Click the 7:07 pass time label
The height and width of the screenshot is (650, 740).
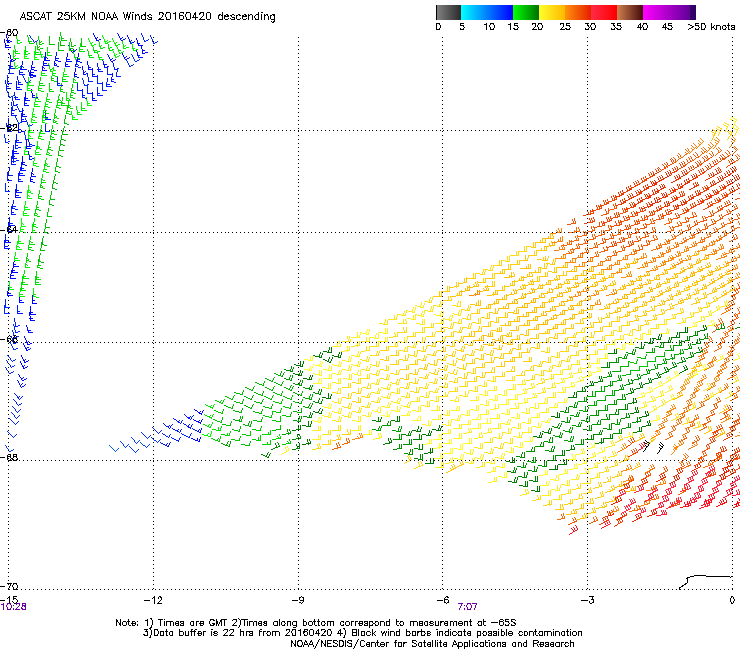[468, 607]
